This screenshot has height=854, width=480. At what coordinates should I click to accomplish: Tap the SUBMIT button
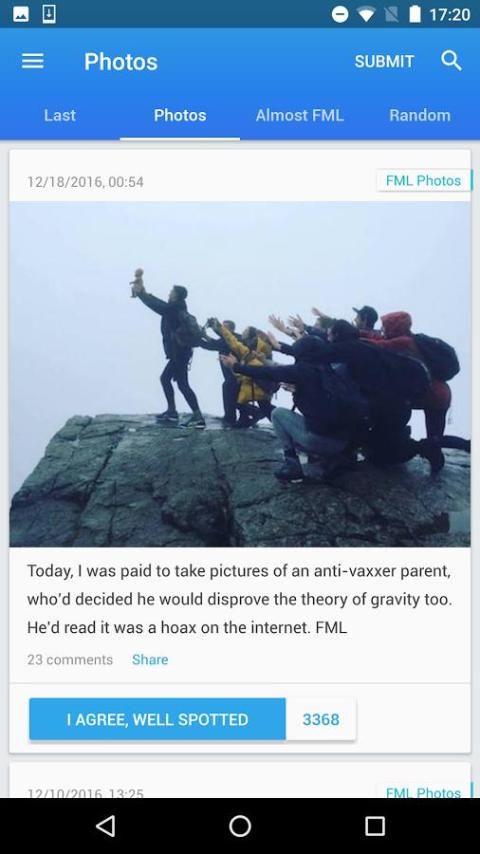384,62
